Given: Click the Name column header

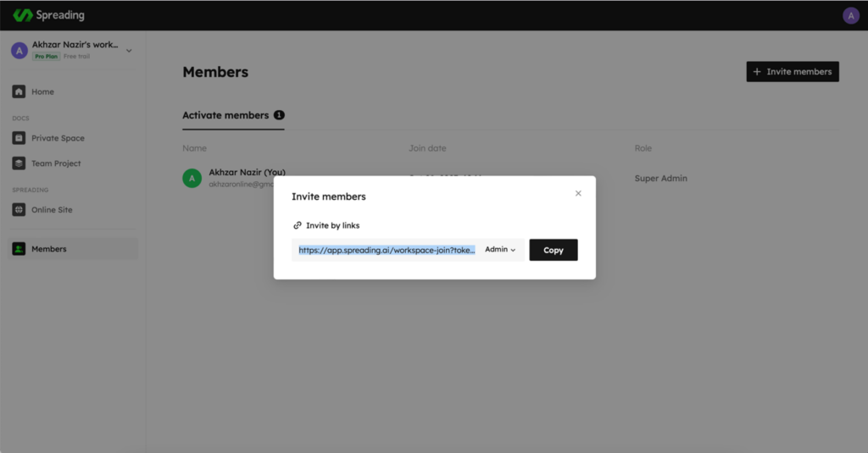Looking at the screenshot, I should click(x=194, y=148).
